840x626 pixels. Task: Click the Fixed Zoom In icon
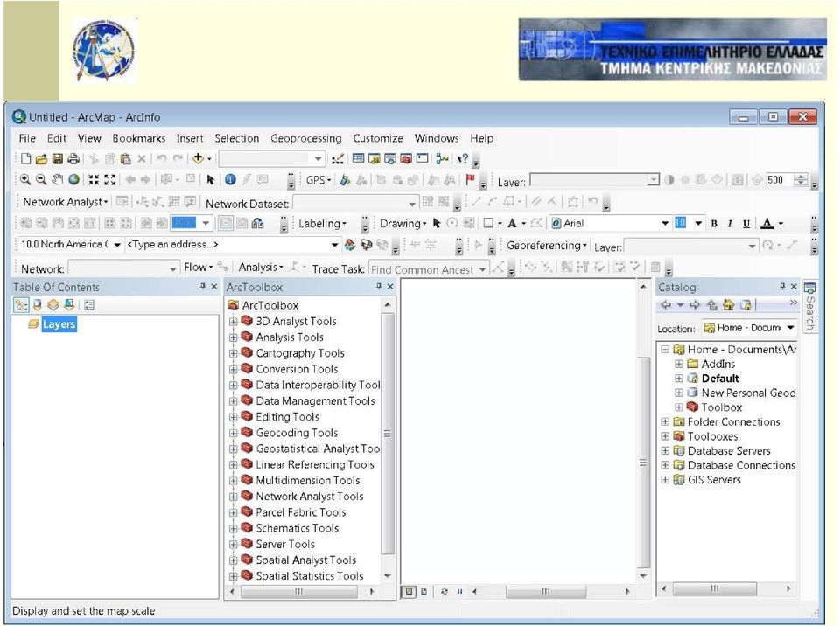(x=94, y=179)
